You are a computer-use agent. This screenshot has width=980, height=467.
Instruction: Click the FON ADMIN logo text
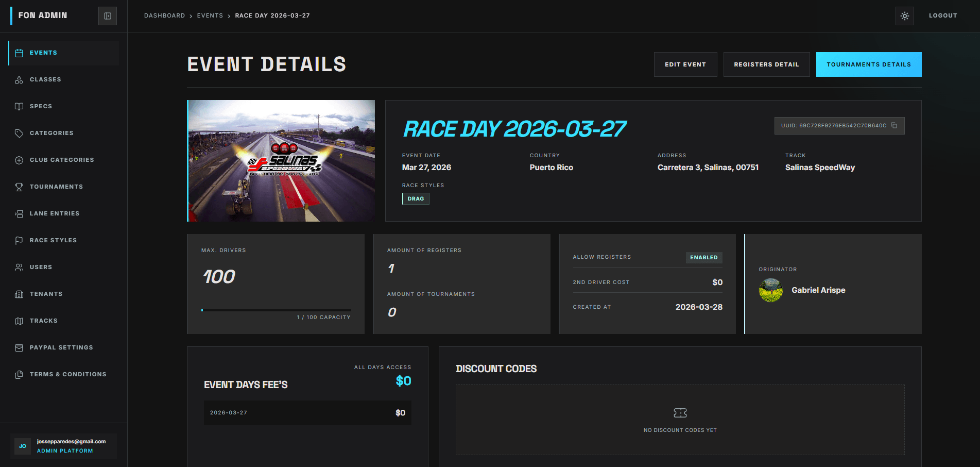(x=43, y=15)
